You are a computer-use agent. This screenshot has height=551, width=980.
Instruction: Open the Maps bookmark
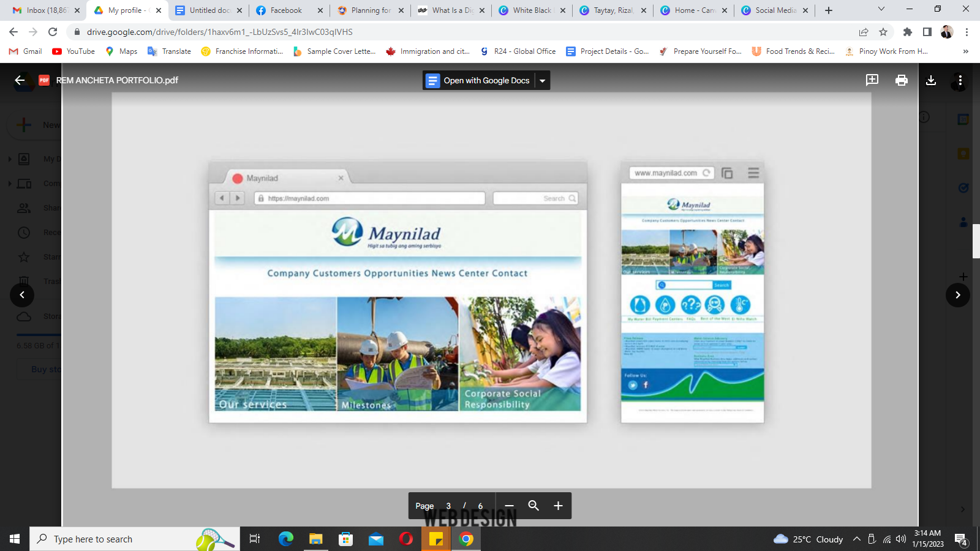pos(121,51)
